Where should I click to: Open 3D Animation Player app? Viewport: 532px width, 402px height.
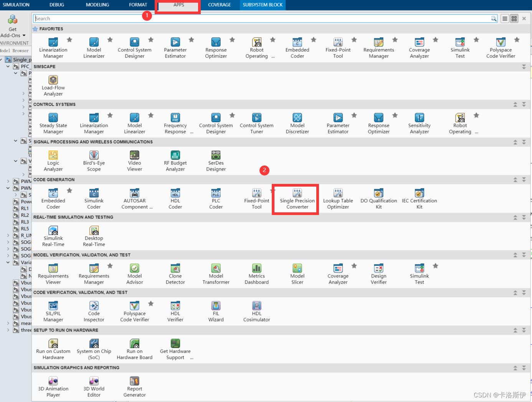click(x=53, y=387)
